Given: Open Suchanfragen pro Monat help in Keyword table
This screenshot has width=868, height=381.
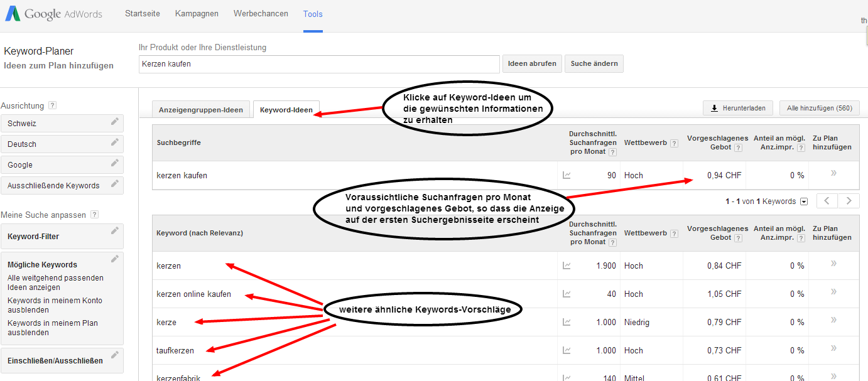Looking at the screenshot, I should click(x=612, y=242).
